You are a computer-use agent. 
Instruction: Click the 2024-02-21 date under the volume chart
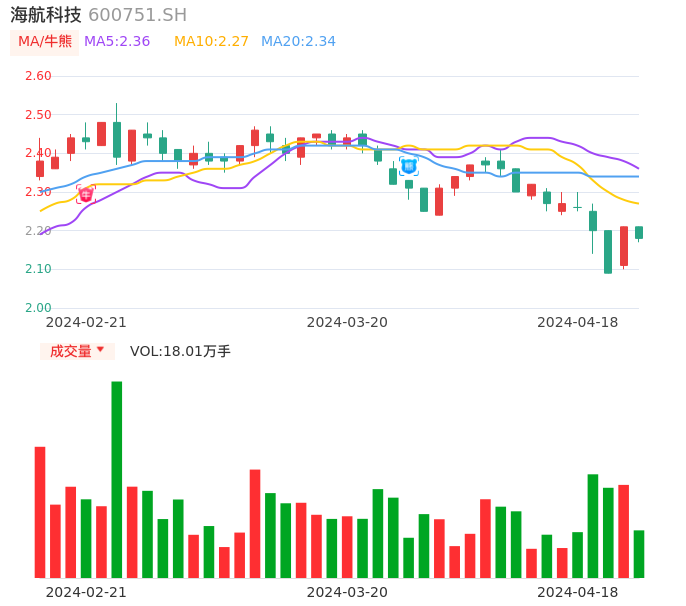tap(86, 592)
